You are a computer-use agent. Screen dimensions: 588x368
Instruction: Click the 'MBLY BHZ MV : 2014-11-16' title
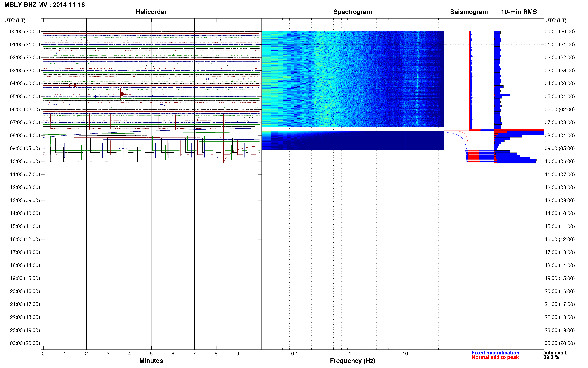click(45, 5)
